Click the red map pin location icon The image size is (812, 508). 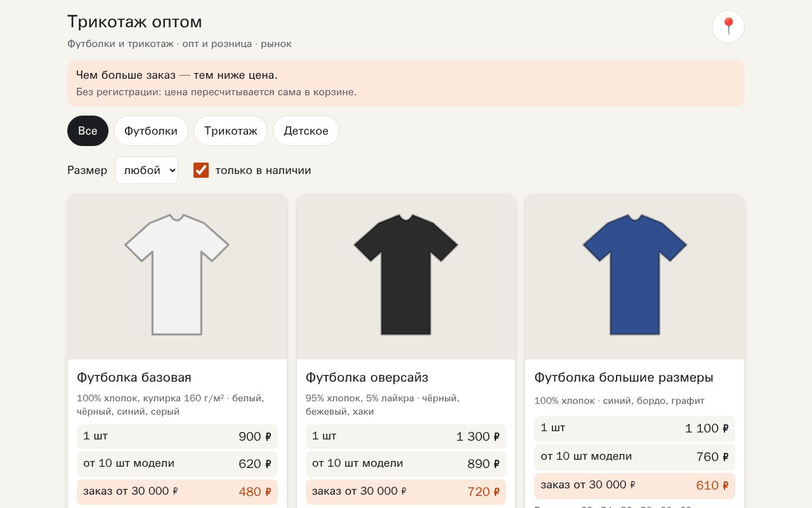tap(728, 27)
